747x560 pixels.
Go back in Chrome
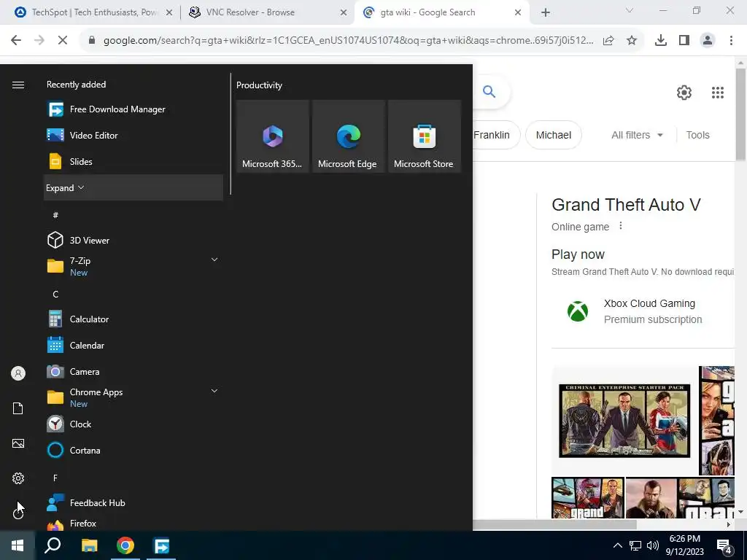(x=16, y=41)
